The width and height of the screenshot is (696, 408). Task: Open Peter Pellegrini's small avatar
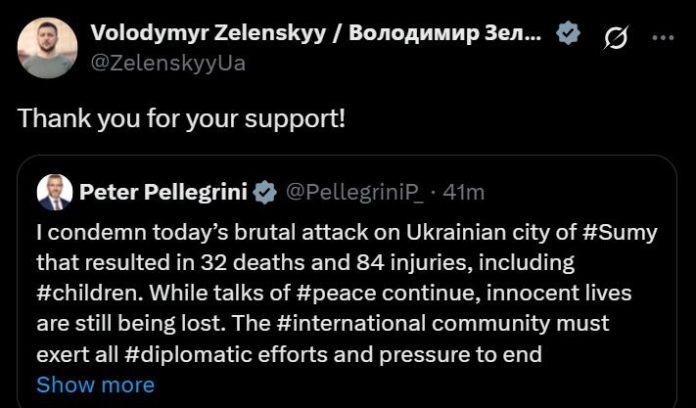(x=54, y=190)
